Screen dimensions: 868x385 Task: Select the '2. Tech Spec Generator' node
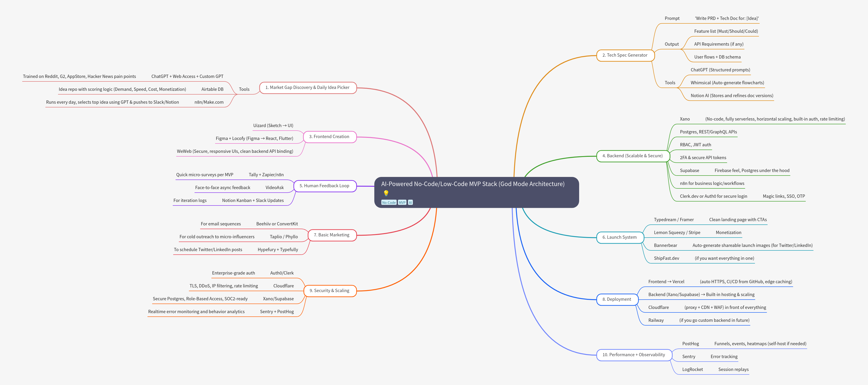pos(625,55)
